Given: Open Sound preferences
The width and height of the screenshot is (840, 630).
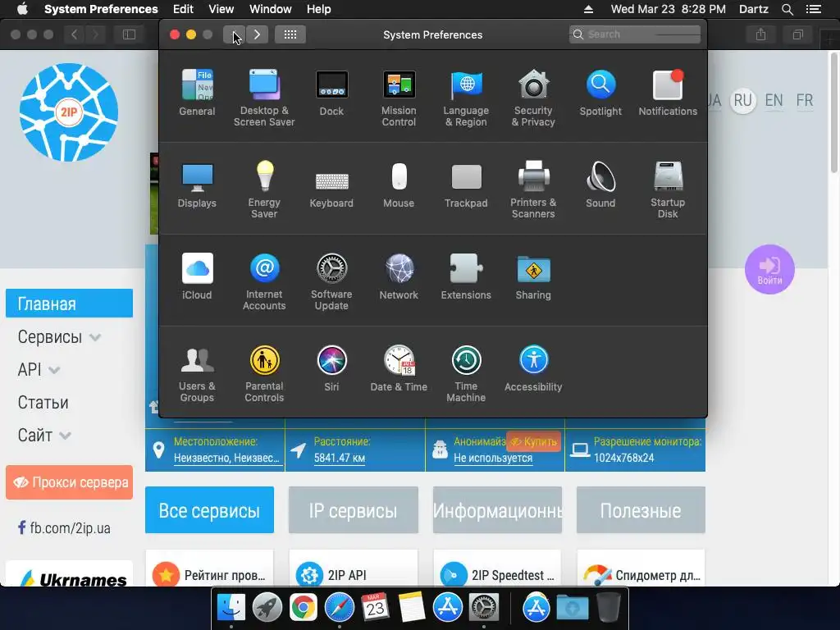Looking at the screenshot, I should tap(600, 185).
